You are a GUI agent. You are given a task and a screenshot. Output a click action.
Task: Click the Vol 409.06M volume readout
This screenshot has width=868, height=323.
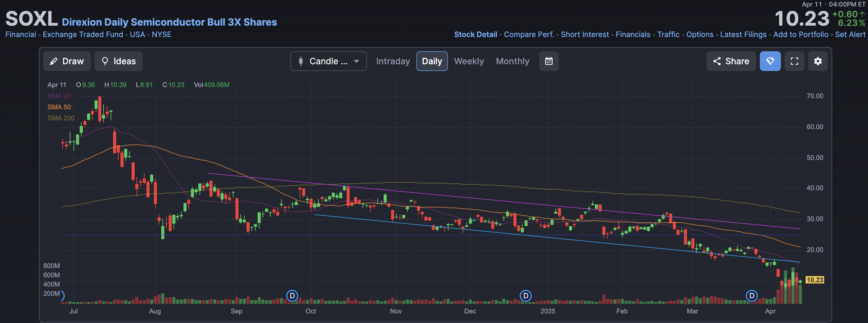point(211,85)
